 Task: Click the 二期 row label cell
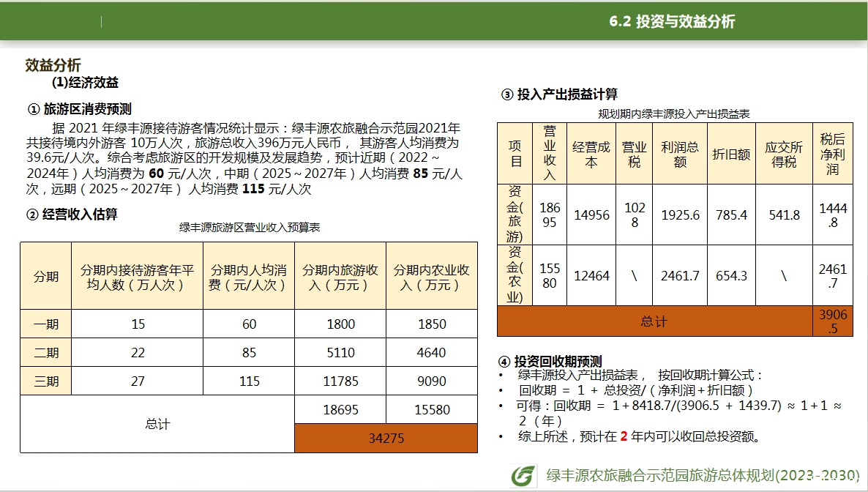click(x=45, y=352)
